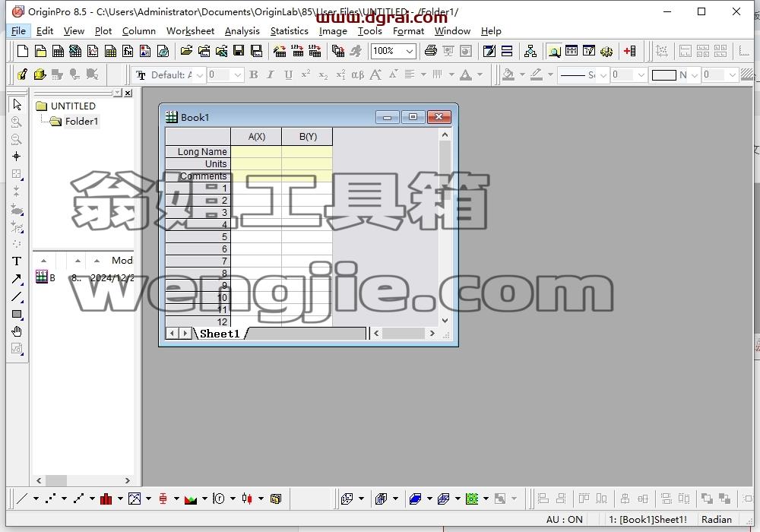
Task: Open the font size dropdown
Action: point(237,75)
